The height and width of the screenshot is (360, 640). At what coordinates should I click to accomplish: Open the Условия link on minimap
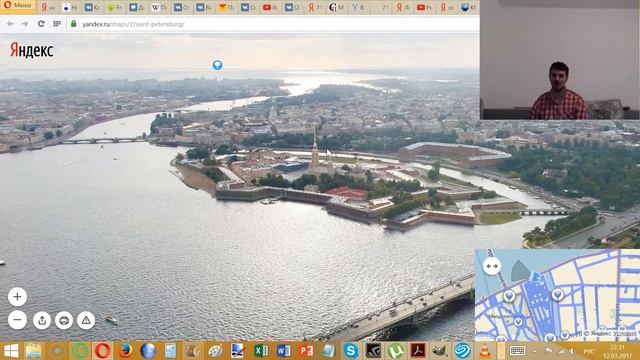[x=624, y=334]
